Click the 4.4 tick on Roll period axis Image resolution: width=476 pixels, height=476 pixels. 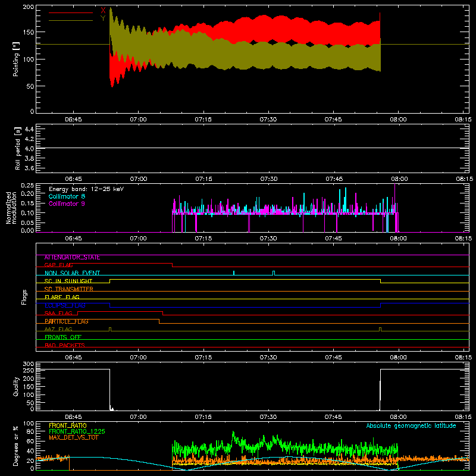pyautogui.click(x=29, y=129)
